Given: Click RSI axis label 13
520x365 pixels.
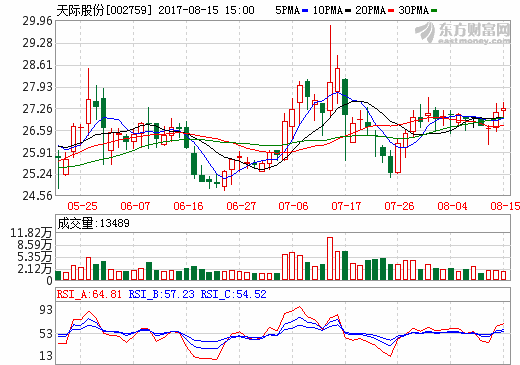Looking at the screenshot, I should coord(46,356).
